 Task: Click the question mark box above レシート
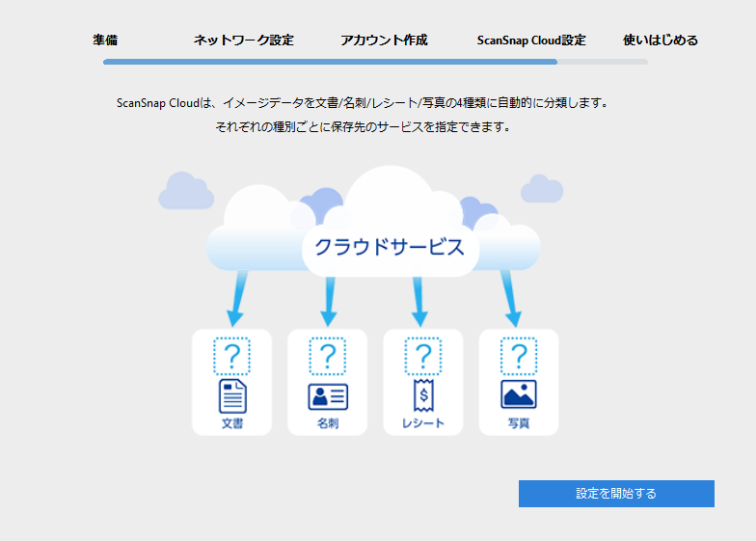click(422, 357)
